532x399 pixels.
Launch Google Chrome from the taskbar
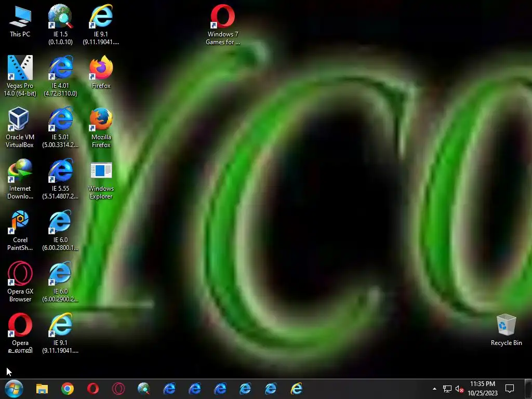coord(68,389)
